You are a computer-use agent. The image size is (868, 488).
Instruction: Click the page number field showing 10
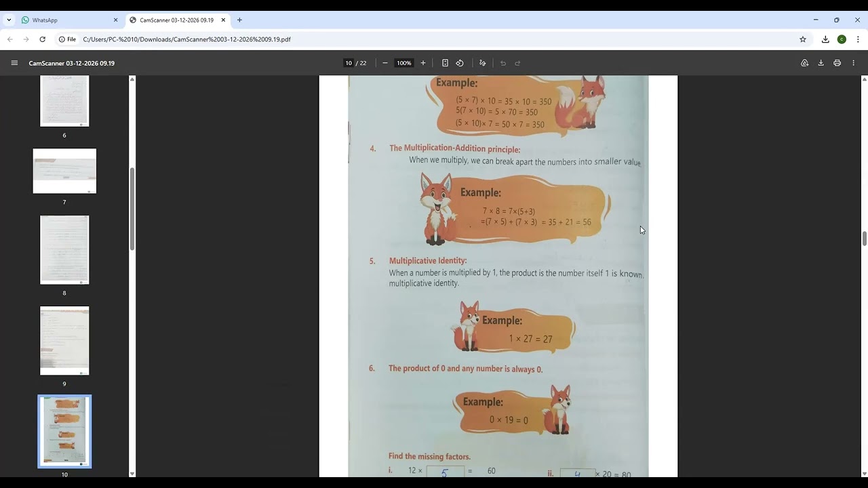tap(349, 63)
